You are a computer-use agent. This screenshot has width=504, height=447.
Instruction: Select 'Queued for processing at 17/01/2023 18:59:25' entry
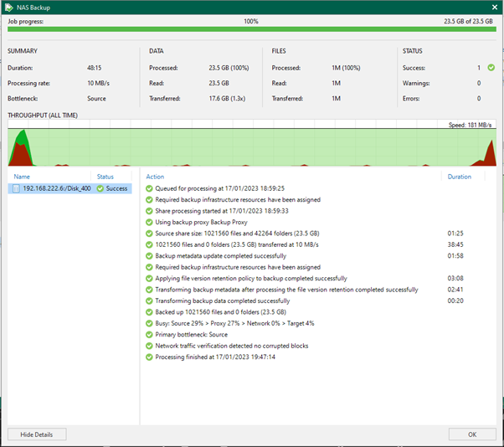coord(220,188)
